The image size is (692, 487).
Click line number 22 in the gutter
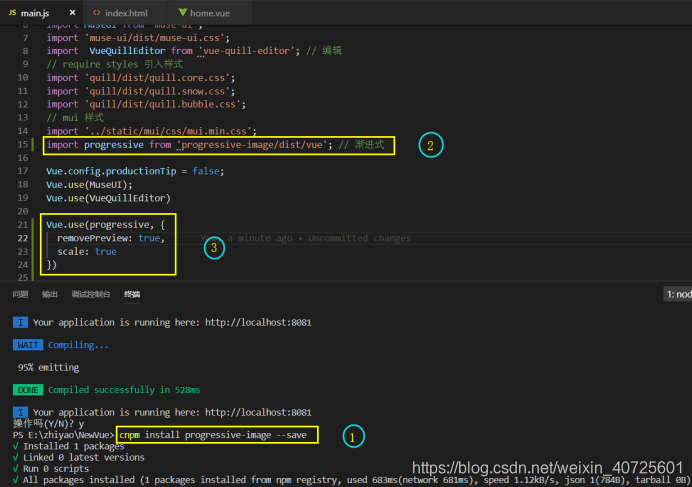point(23,238)
